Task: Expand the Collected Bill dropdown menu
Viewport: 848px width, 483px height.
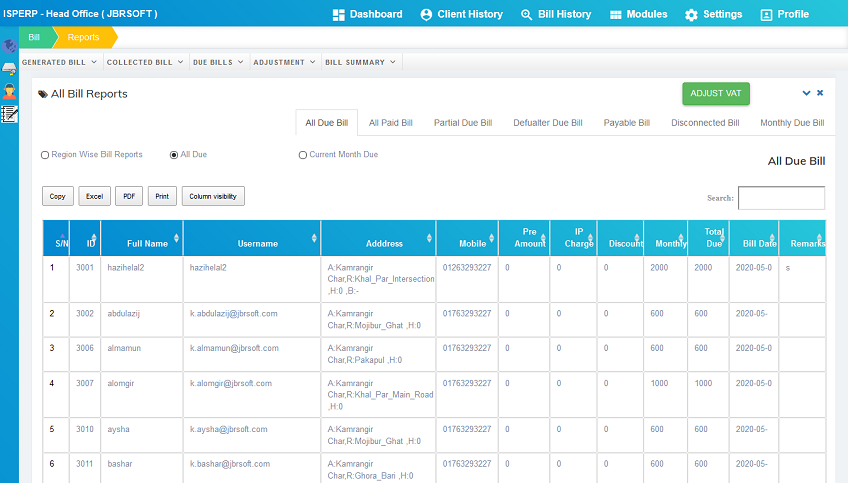Action: point(144,62)
